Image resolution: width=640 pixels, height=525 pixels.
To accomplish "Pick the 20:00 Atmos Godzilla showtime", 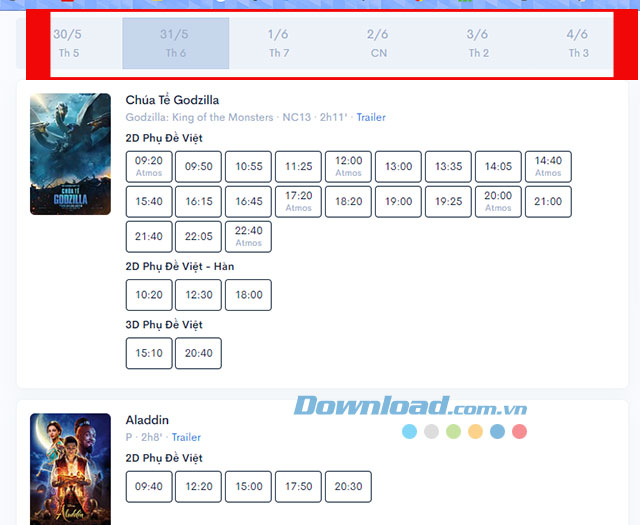I will 498,202.
